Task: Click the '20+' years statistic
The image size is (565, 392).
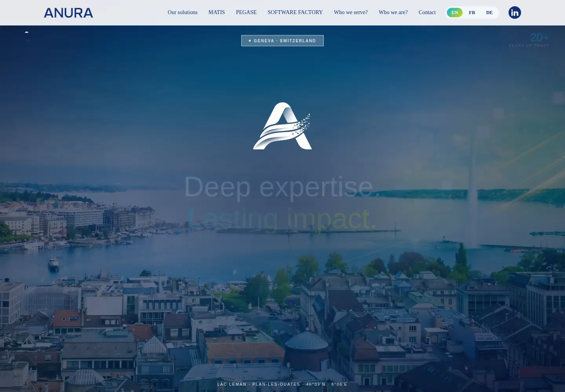Action: click(539, 37)
